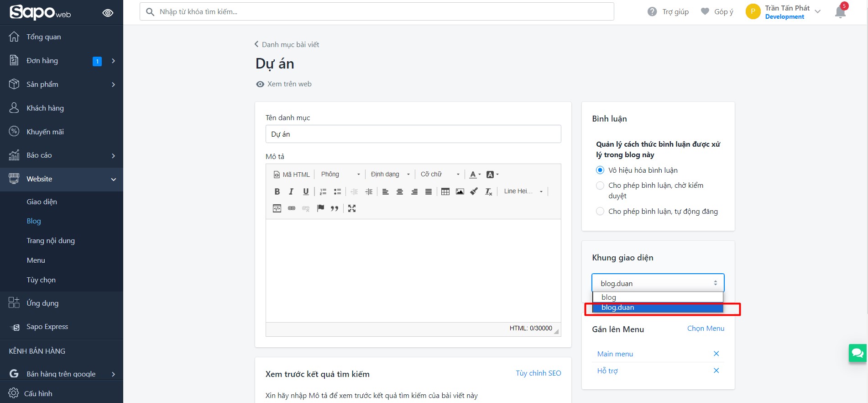Viewport: 868px width, 403px height.
Task: Expand the Báo cáo submenu arrow
Action: [x=113, y=155]
